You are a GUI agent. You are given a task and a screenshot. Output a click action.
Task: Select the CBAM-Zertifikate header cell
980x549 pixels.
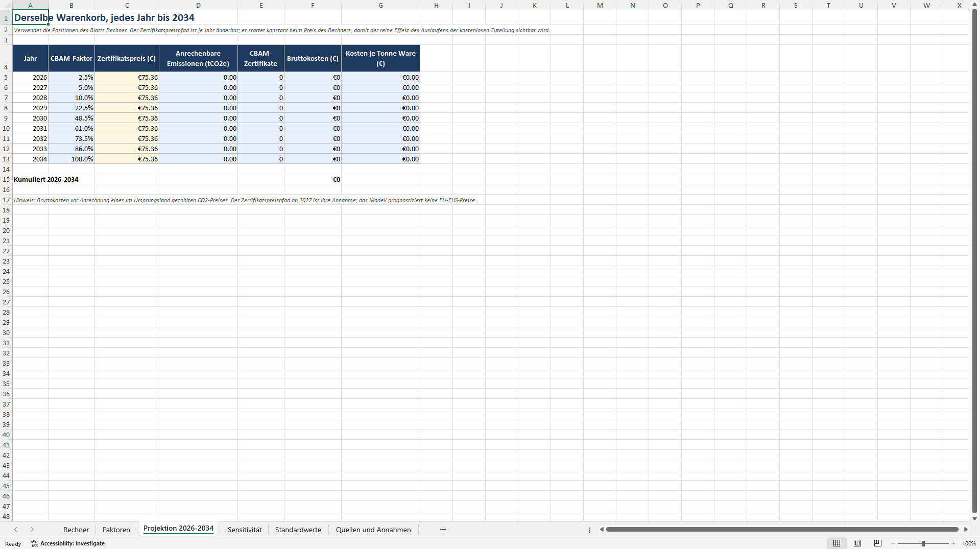[260, 58]
